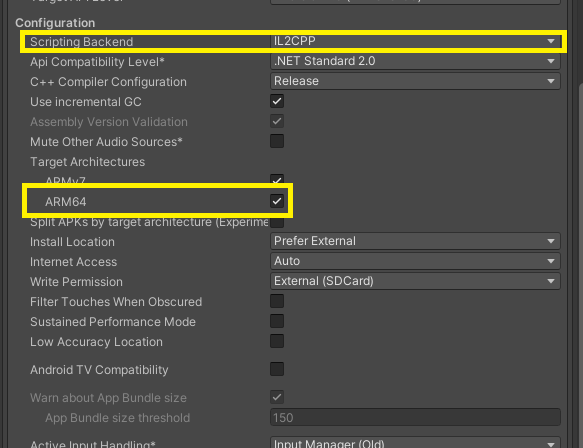Image resolution: width=583 pixels, height=448 pixels.
Task: Toggle the ARM64 architecture checkbox
Action: click(277, 201)
